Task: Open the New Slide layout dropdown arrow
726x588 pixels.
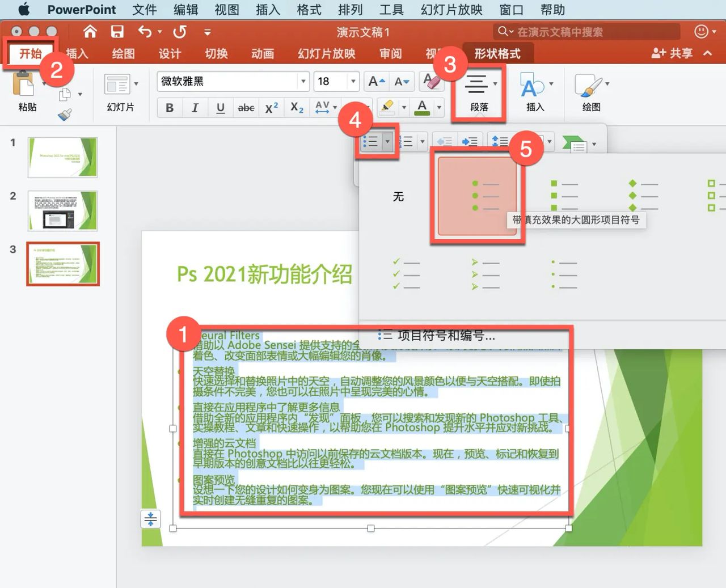Action: (136, 84)
